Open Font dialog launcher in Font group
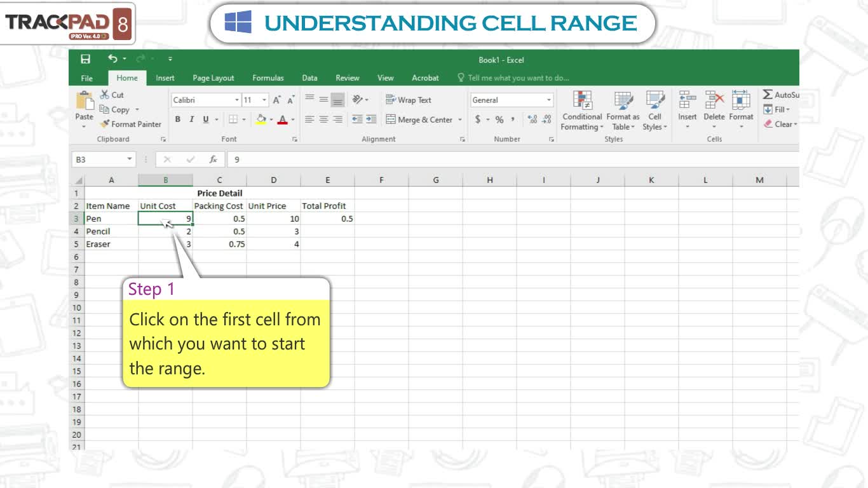This screenshot has width=868, height=488. pos(295,139)
